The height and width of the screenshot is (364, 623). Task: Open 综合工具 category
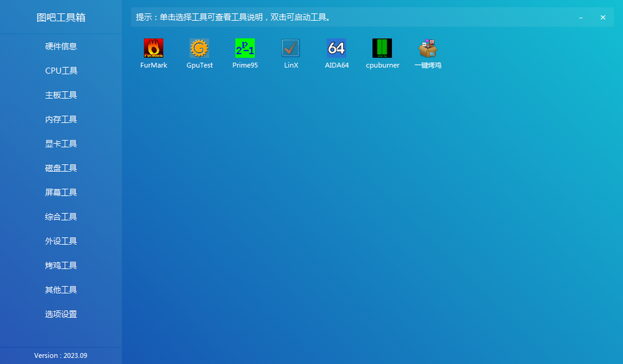coord(61,217)
